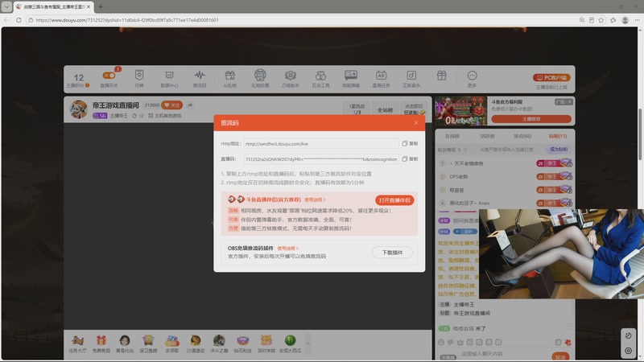Open the 月榜 toolbar icon
The image size is (644, 362).
pos(139,78)
